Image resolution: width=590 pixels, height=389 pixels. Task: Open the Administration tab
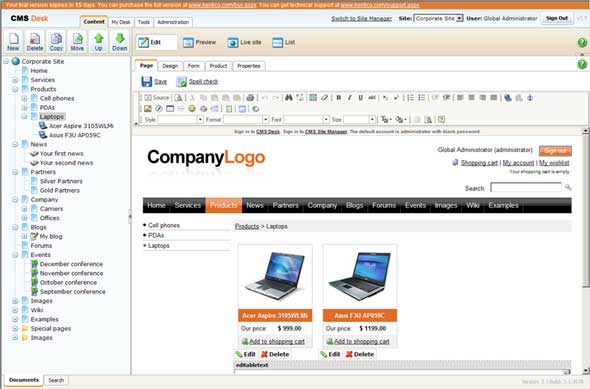click(x=173, y=22)
